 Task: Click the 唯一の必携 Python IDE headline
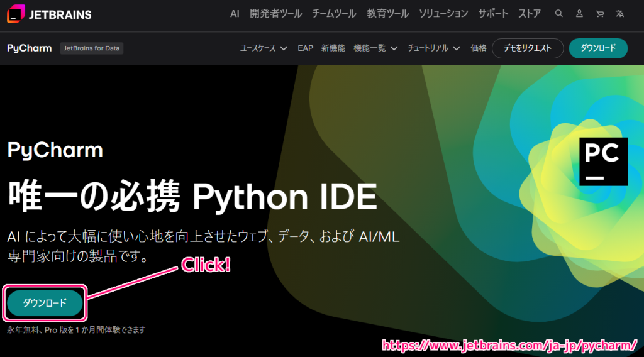pyautogui.click(x=192, y=197)
